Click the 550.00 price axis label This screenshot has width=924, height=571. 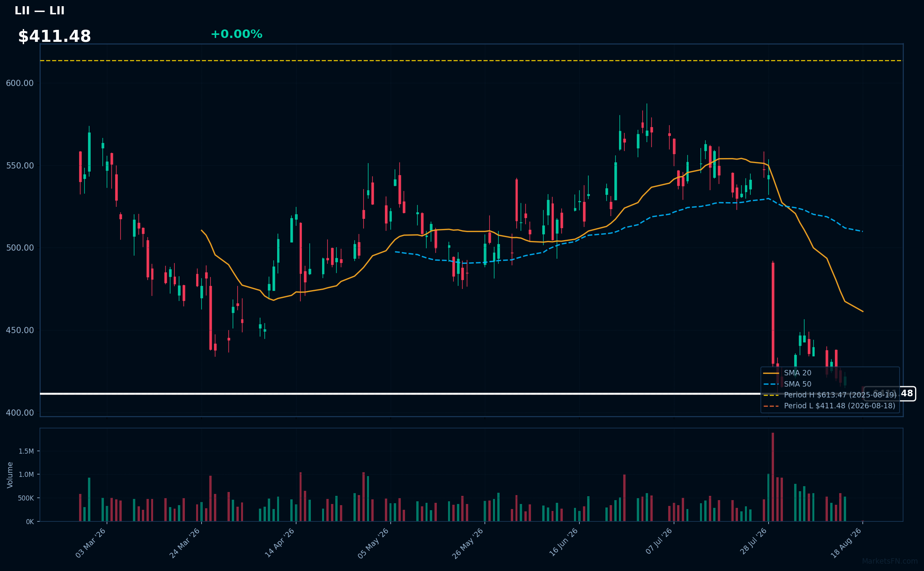(20, 166)
